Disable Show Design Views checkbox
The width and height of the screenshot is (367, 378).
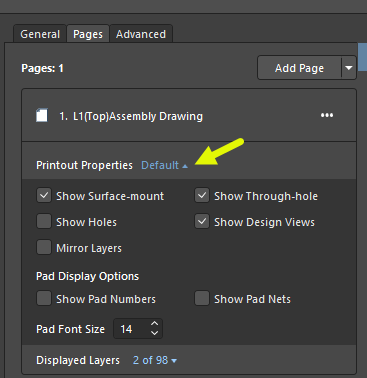202,222
